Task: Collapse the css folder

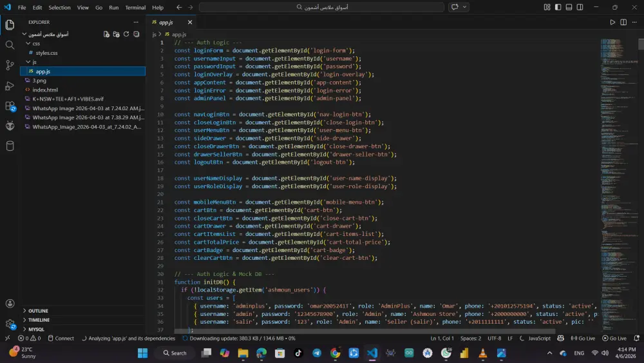Action: [x=82, y=44]
